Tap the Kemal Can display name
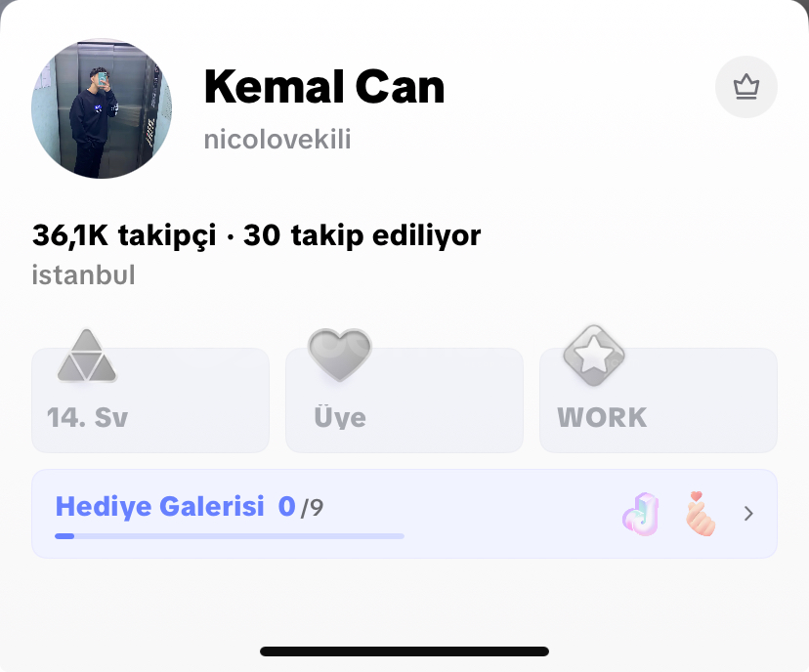Screen dimensions: 809x672 324,87
